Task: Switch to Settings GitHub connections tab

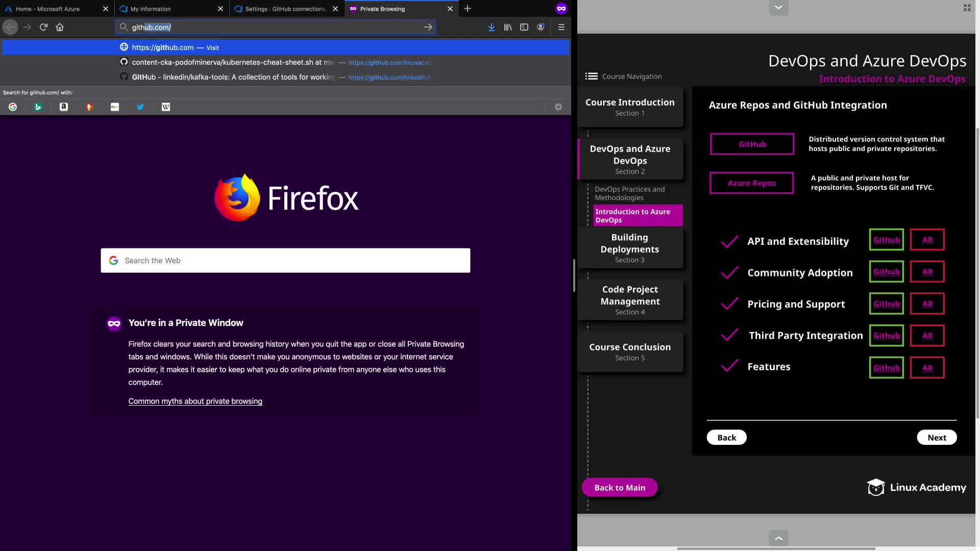Action: click(x=284, y=9)
